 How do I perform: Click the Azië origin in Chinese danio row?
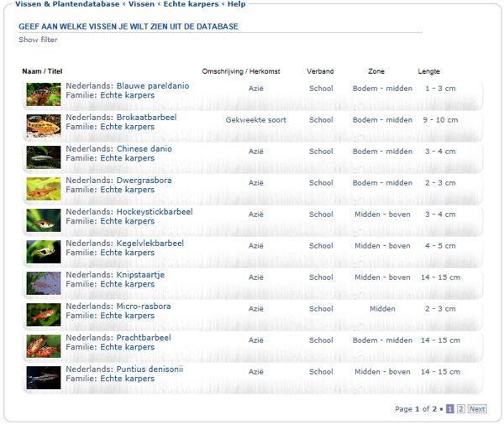[256, 151]
